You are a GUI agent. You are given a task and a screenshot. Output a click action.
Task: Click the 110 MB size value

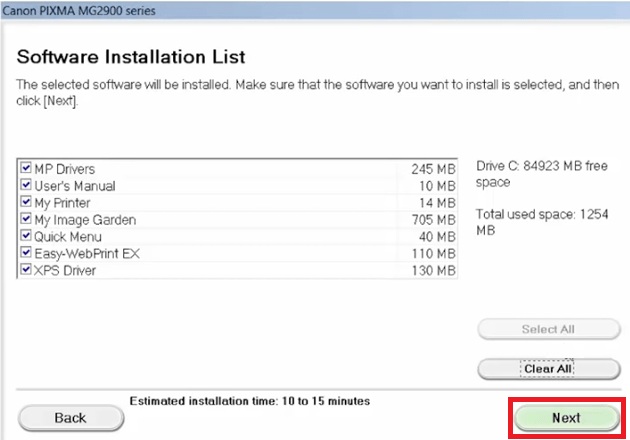pyautogui.click(x=434, y=254)
